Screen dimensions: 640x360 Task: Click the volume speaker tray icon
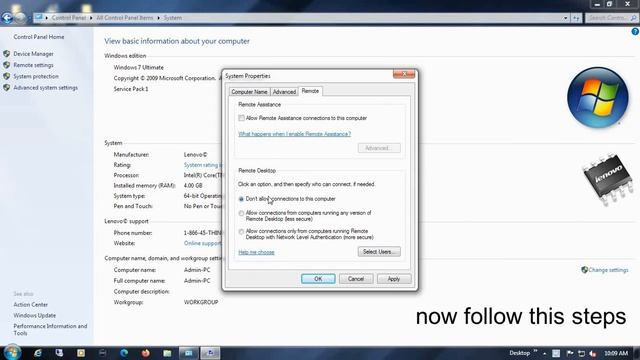593,353
